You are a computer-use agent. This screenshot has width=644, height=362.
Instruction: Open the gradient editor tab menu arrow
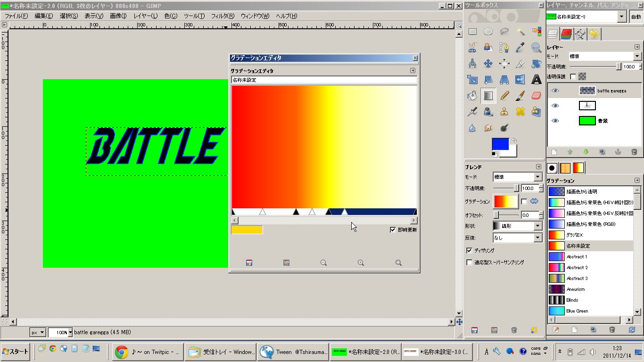click(413, 71)
